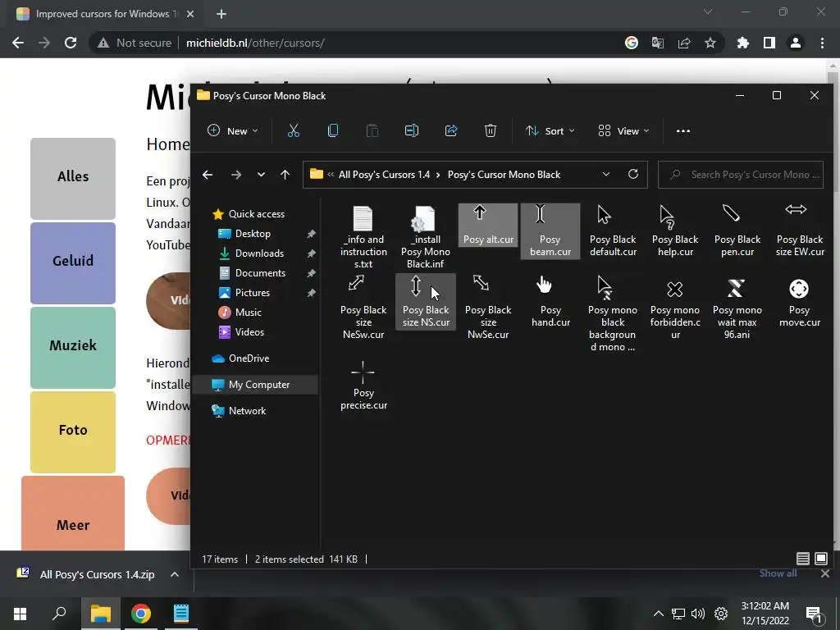The image size is (840, 630).
Task: Expand the address bar history dropdown
Action: click(606, 174)
